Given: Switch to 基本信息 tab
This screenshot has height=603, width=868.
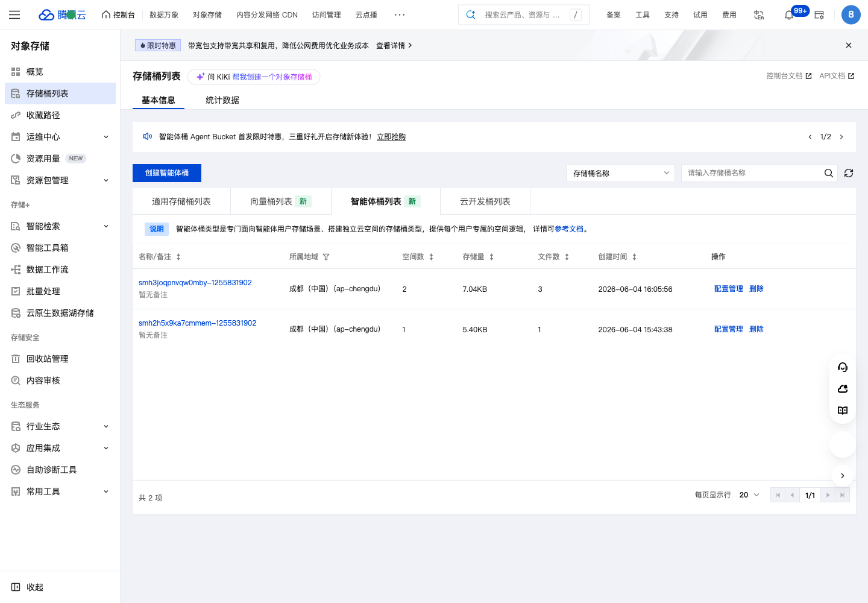Looking at the screenshot, I should (159, 100).
